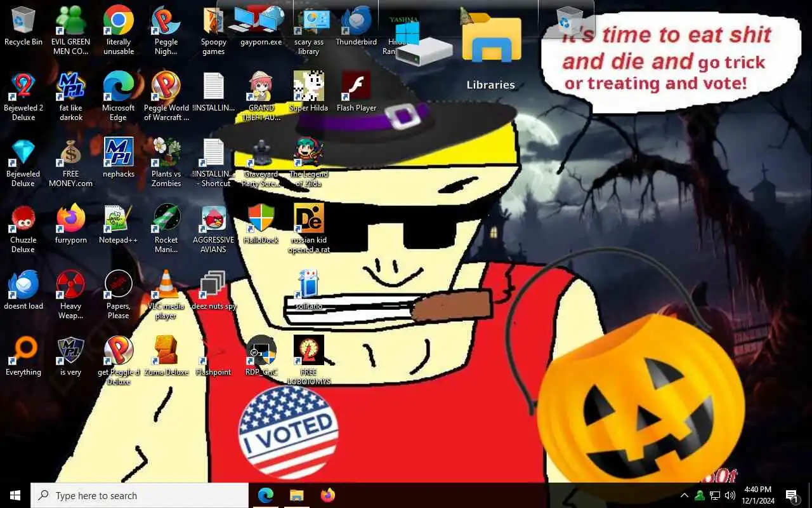Image resolution: width=812 pixels, height=508 pixels.
Task: Click the volume speaker tray icon
Action: pos(730,495)
